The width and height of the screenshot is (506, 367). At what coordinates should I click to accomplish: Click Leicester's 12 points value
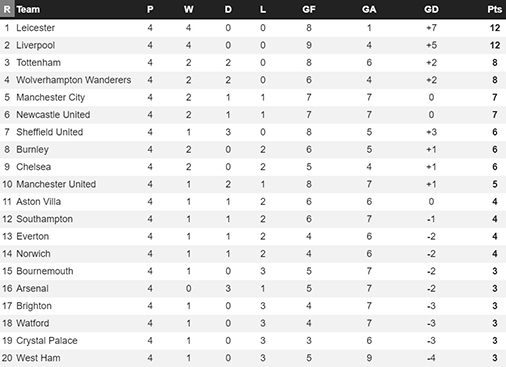pyautogui.click(x=495, y=28)
